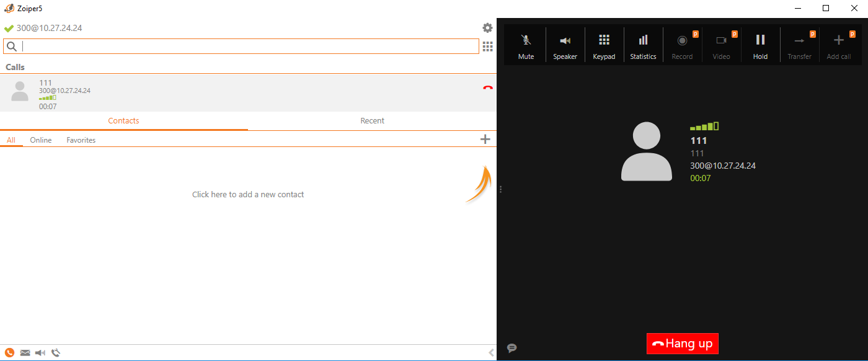The image size is (868, 361).
Task: Collapse the panel with the bottom chevron
Action: click(x=491, y=353)
